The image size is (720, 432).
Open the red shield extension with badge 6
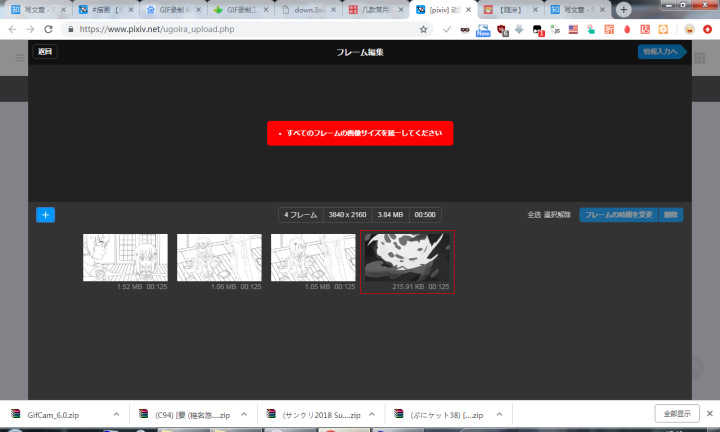pyautogui.click(x=502, y=30)
